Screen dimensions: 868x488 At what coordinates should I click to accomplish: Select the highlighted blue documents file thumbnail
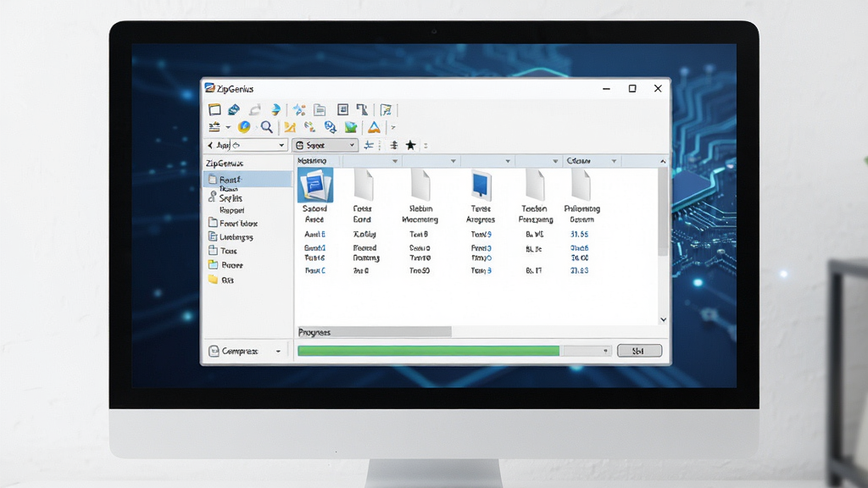coord(315,186)
